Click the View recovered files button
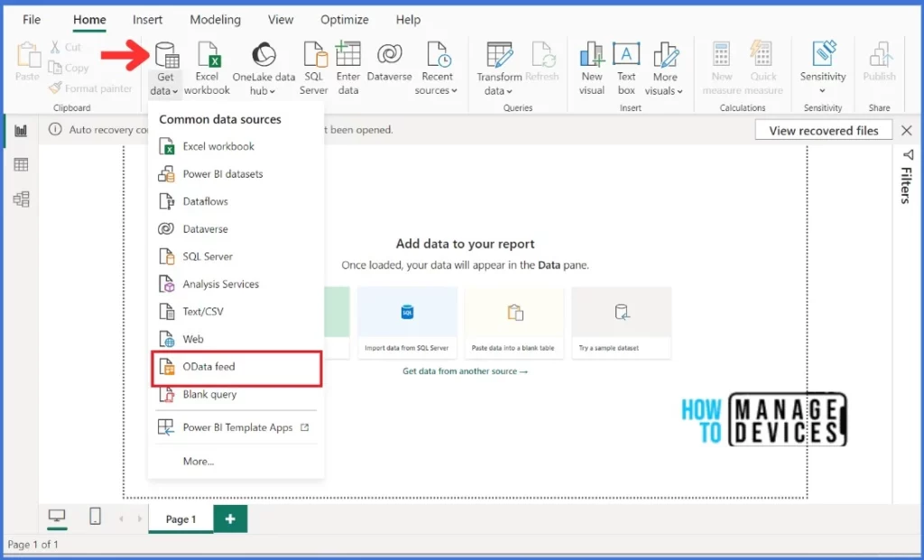Viewport: 924px width, 560px height. pyautogui.click(x=824, y=131)
